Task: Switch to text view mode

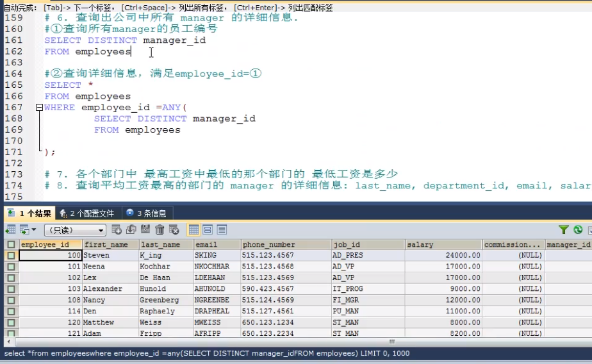Action: [222, 229]
